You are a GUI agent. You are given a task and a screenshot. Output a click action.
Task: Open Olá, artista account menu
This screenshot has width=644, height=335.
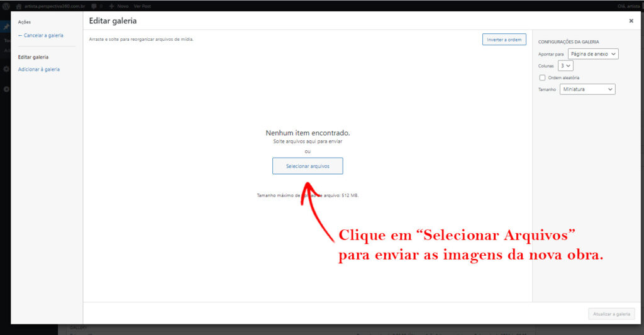[x=628, y=6]
